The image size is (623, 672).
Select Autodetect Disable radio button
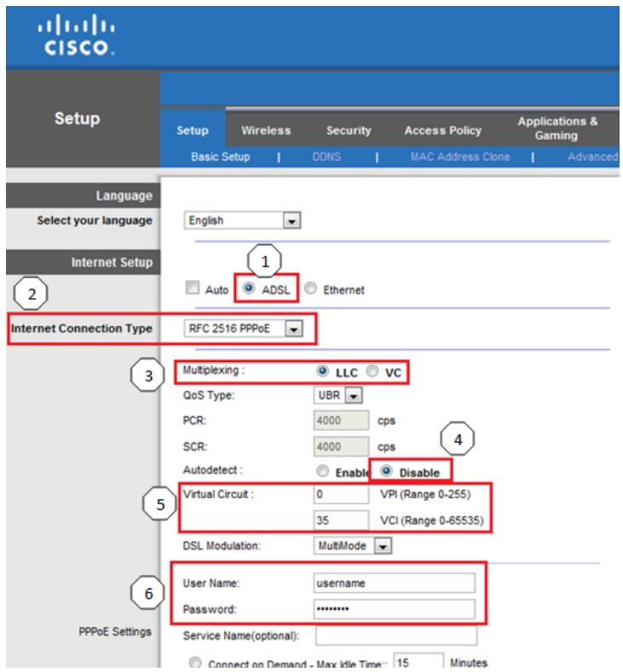[x=386, y=471]
